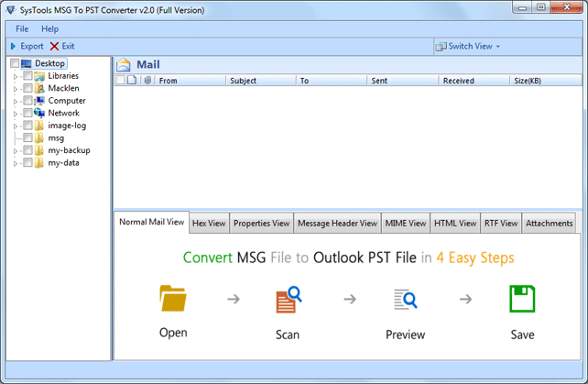Screen dimensions: 588x384
Task: Click the Libraries folder icon
Action: 39,76
